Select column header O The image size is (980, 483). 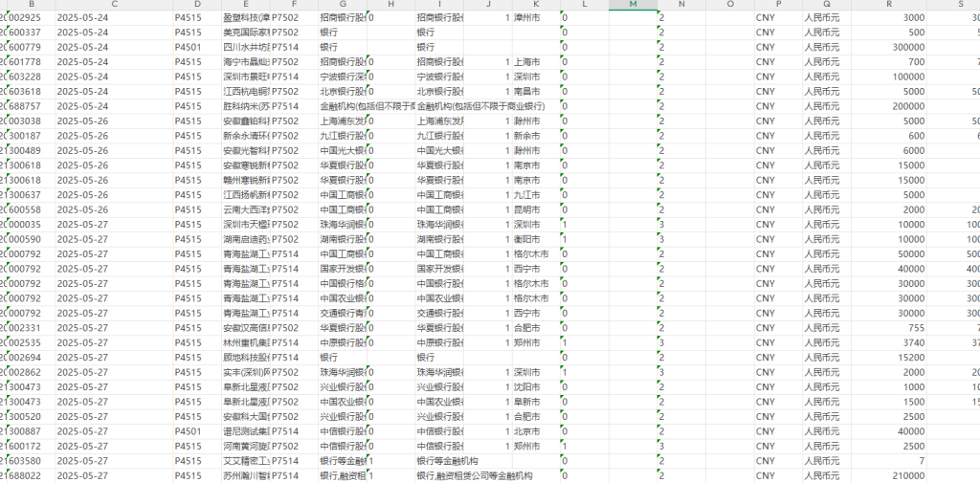point(730,5)
